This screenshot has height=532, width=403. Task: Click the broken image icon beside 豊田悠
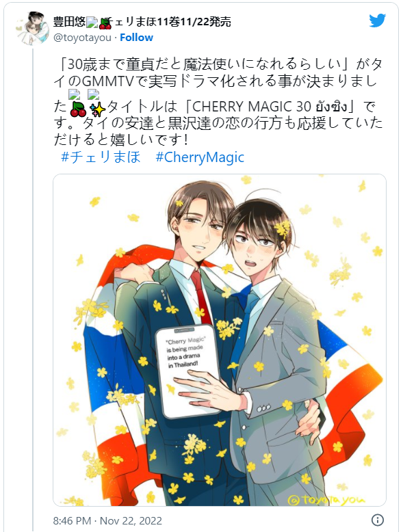click(x=92, y=23)
